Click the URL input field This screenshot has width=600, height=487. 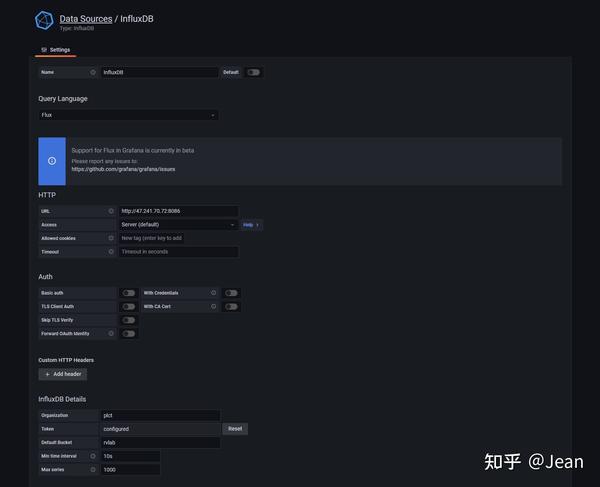click(179, 211)
